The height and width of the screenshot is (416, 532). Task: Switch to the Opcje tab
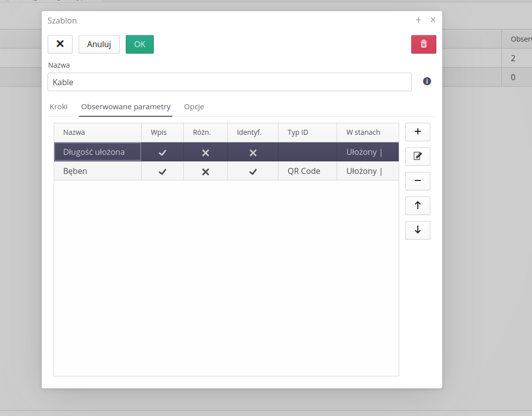(193, 107)
